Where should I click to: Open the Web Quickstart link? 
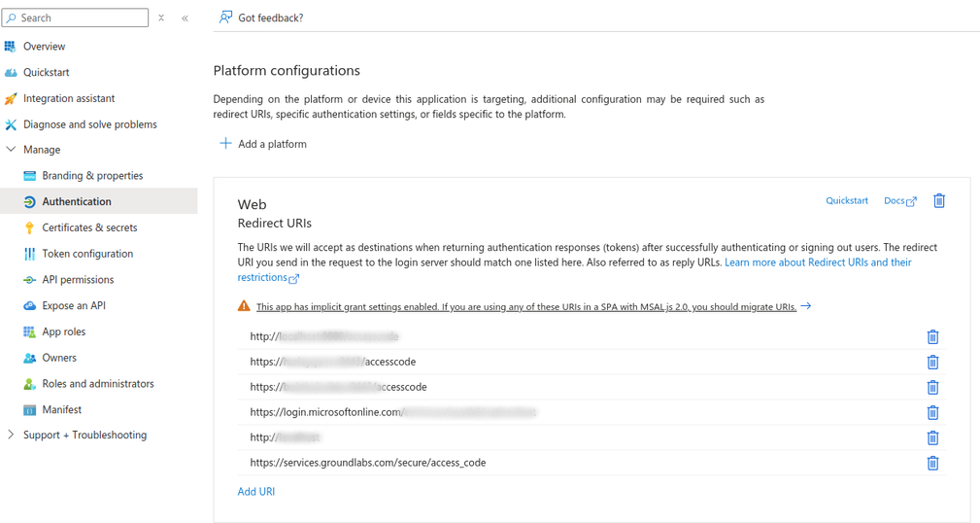coord(846,201)
